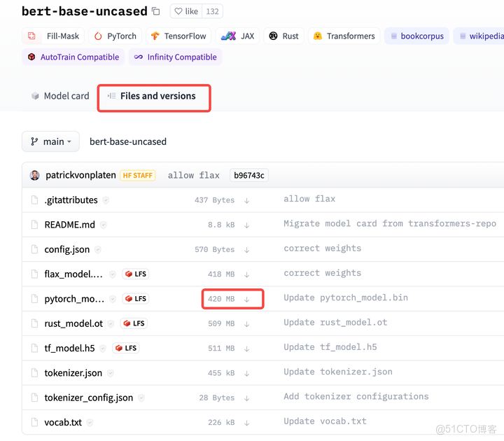Switch to the Model card tab
The image size is (504, 441).
(x=60, y=96)
